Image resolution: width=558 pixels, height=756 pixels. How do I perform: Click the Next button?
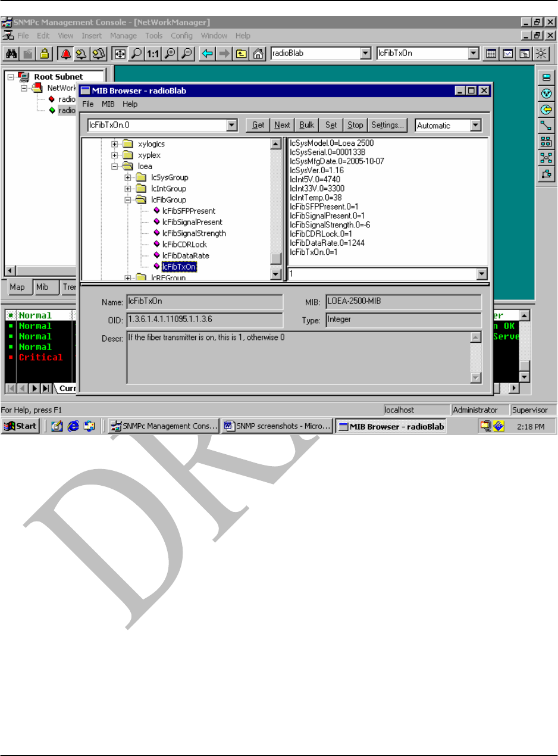(282, 125)
